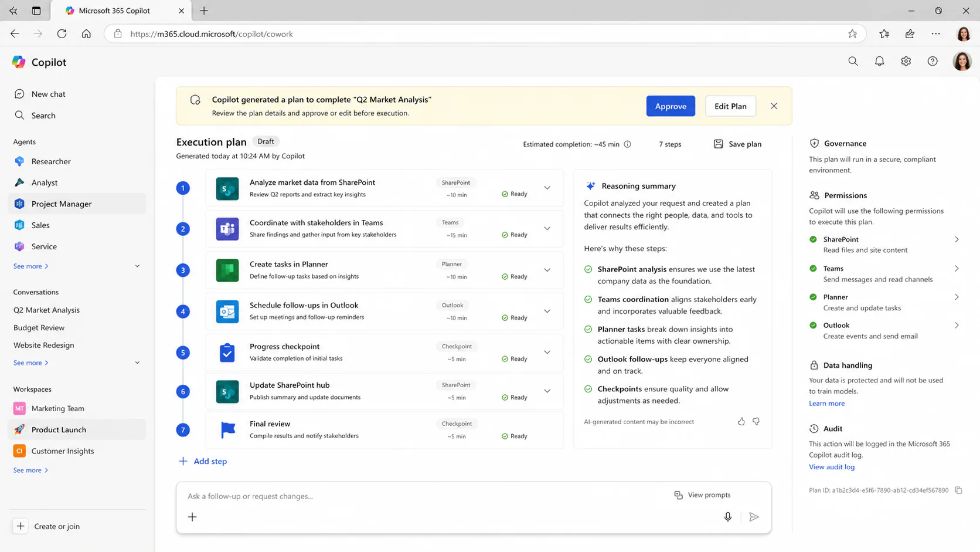Click the Teams icon on Coordinate stakeholders step
This screenshot has width=980, height=552.
[227, 229]
